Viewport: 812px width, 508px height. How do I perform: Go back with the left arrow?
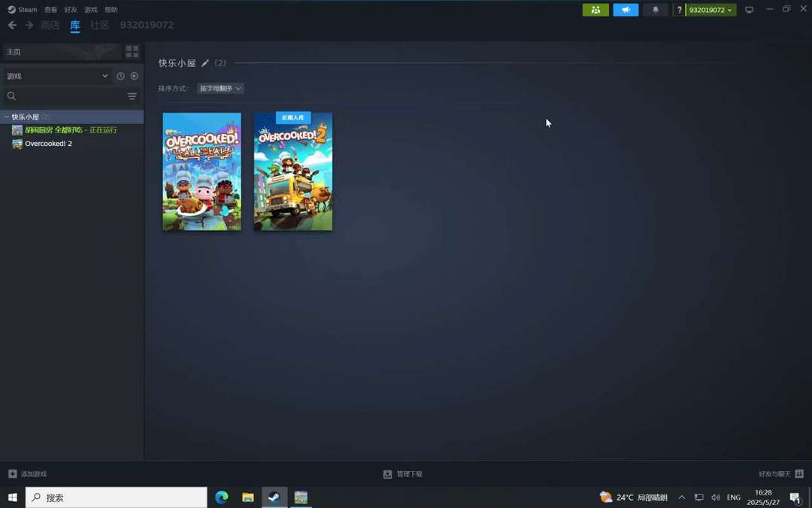pyautogui.click(x=13, y=25)
